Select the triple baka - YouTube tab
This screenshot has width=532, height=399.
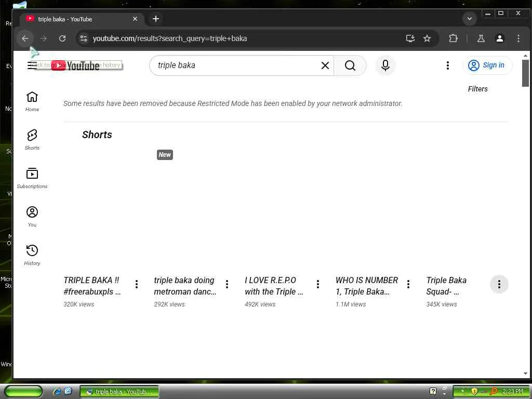click(82, 19)
